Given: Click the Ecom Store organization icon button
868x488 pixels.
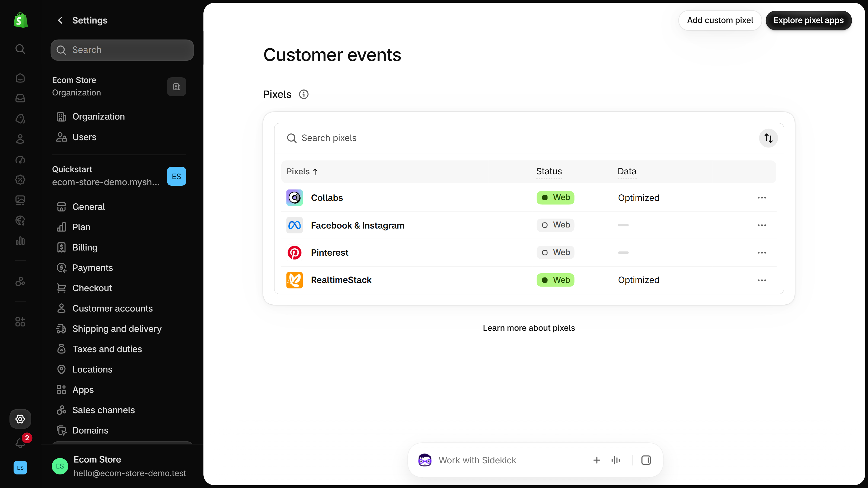Looking at the screenshot, I should tap(177, 86).
